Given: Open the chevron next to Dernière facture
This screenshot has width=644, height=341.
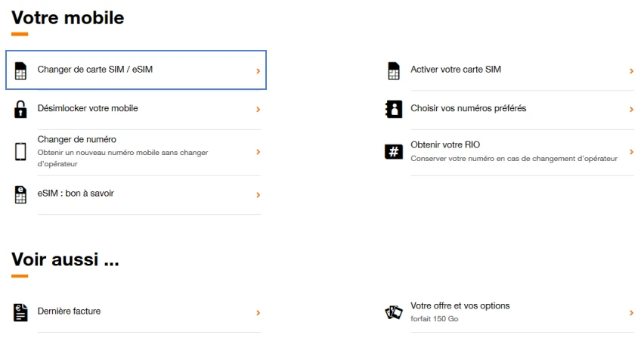Looking at the screenshot, I should tap(258, 313).
